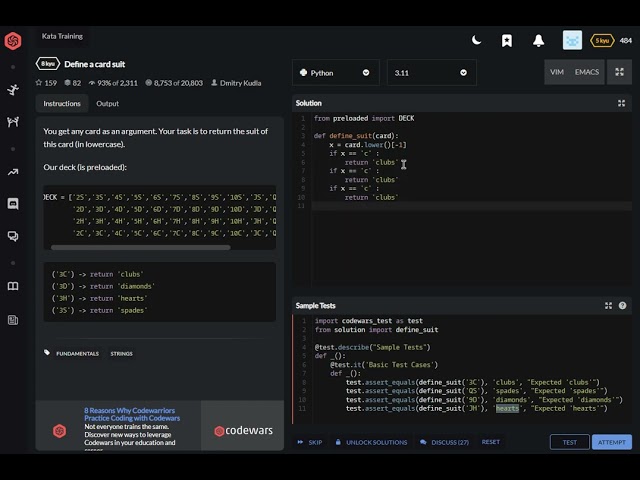Open 8 Reasons Why Codewarriors ad link
The width and height of the screenshot is (640, 480).
pos(132,414)
